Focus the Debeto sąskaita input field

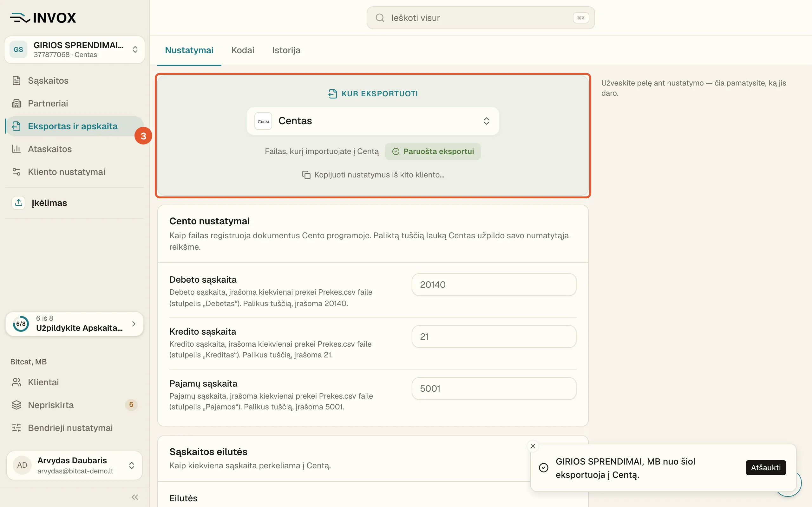click(x=494, y=285)
